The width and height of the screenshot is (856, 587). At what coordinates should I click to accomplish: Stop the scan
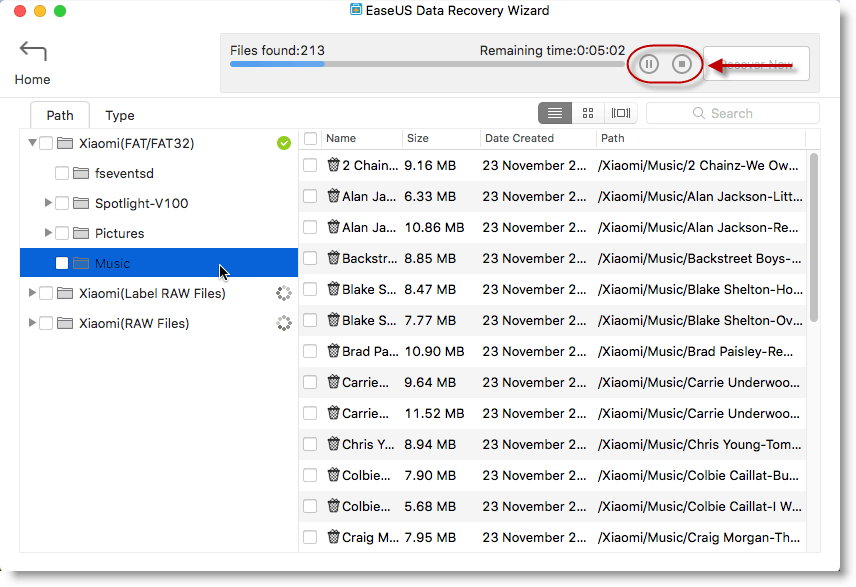(681, 64)
